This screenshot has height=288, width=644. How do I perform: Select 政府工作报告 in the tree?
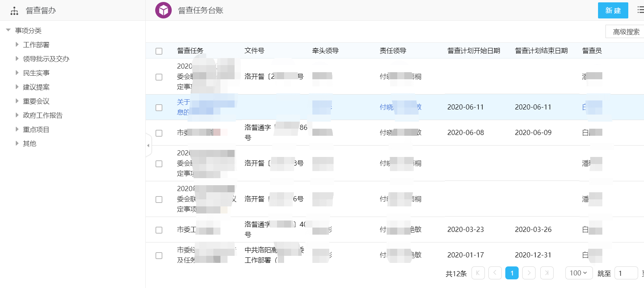(43, 115)
